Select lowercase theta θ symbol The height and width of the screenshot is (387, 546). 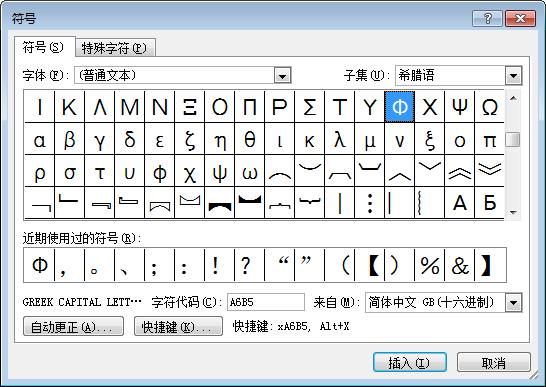[x=250, y=139]
